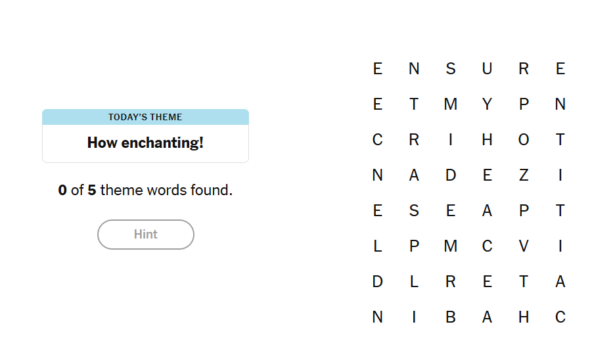Pick the letter H between I and O
Image resolution: width=613 pixels, height=364 pixels.
click(487, 140)
